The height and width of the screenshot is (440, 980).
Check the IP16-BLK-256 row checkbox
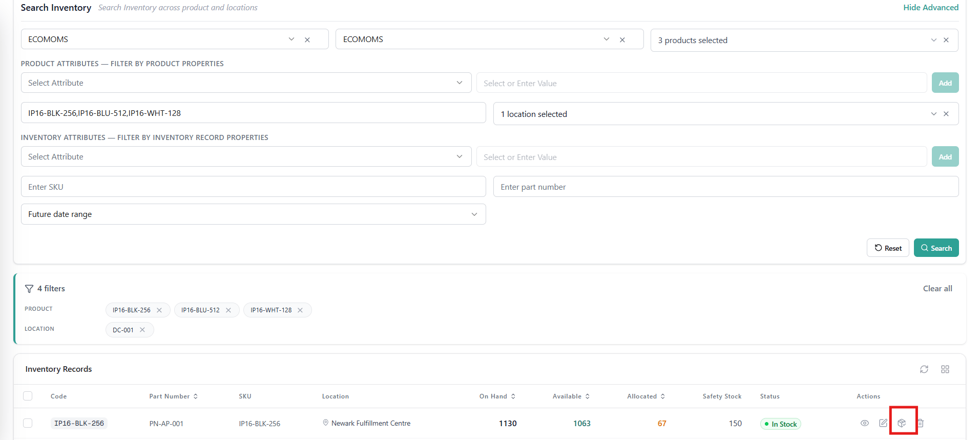(x=28, y=423)
